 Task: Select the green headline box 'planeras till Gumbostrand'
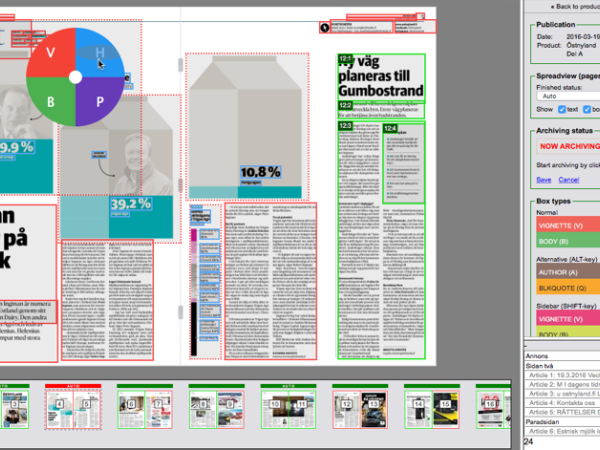tap(381, 78)
